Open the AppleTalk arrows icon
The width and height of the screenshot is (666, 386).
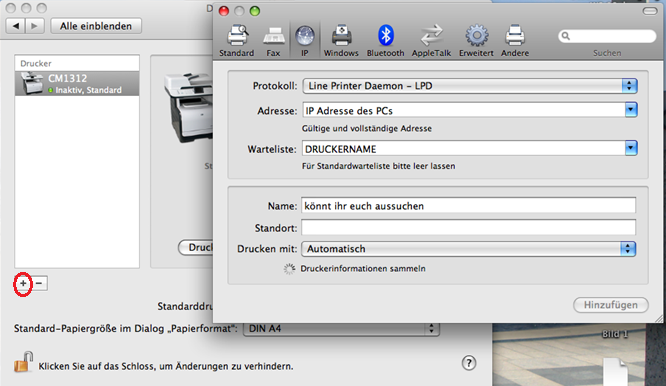[431, 41]
